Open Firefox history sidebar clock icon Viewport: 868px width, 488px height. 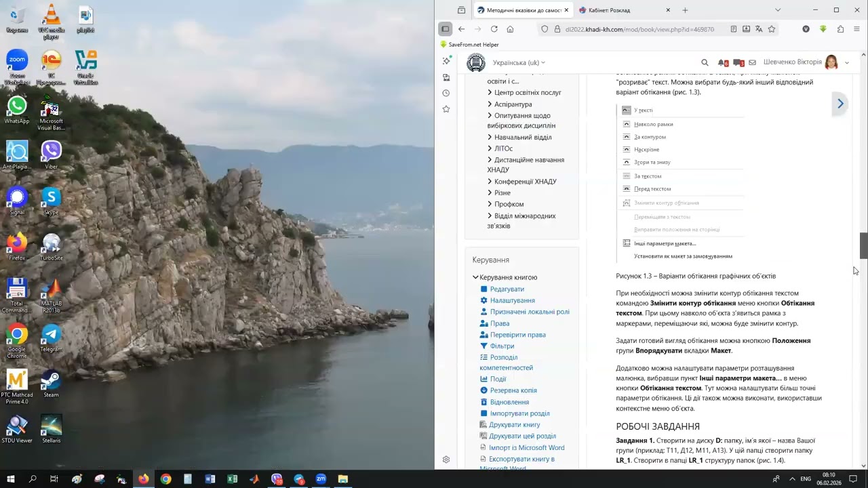[446, 93]
